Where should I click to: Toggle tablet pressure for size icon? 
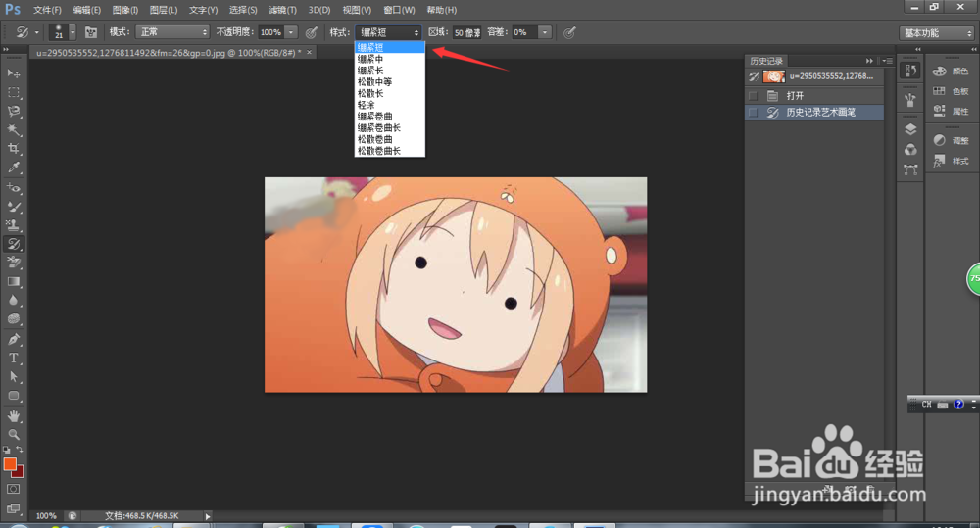click(x=568, y=32)
